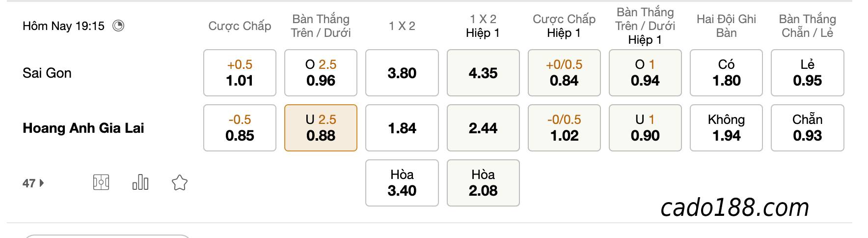Choose both teams score Không at 1.94

coord(726,128)
